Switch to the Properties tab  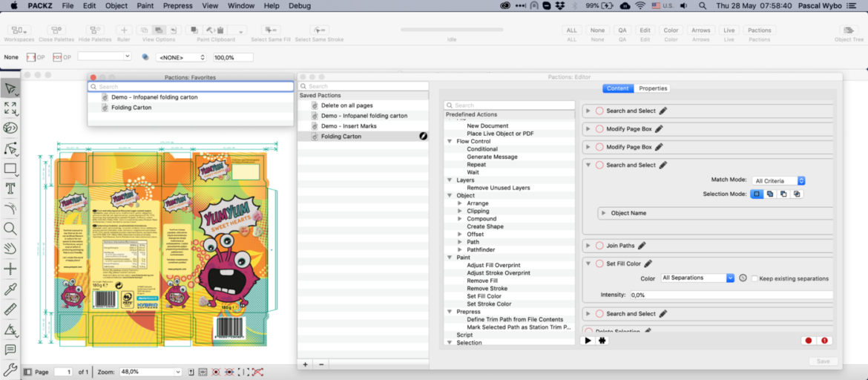click(653, 88)
